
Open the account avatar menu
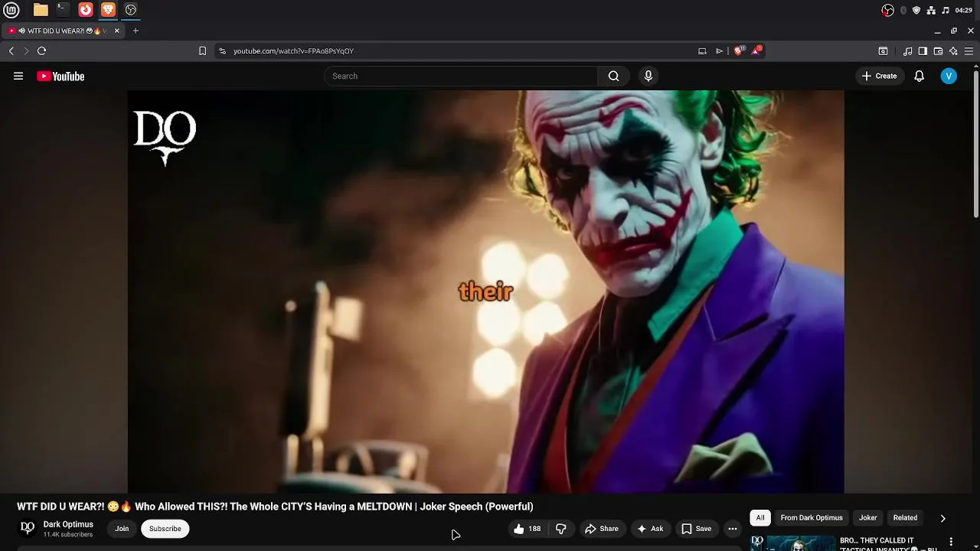tap(949, 76)
